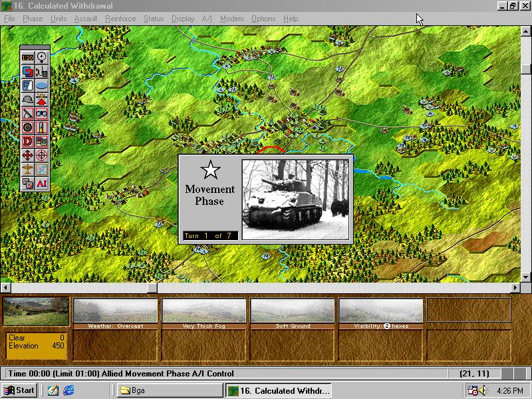
Task: Open the Display menu
Action: pyautogui.click(x=183, y=19)
